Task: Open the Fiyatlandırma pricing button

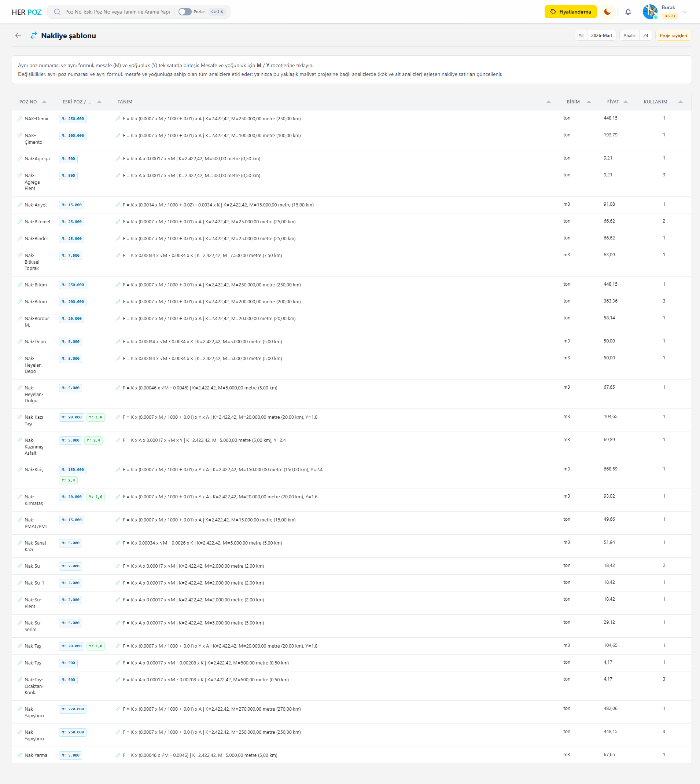Action: (570, 12)
